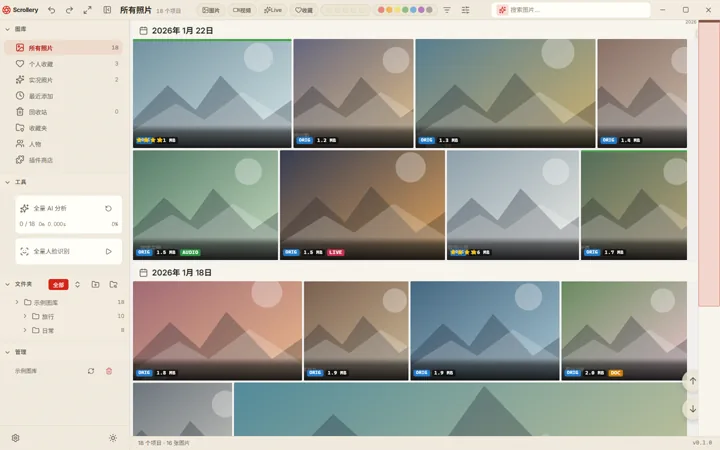Filter by 图片 (photos) pill
The height and width of the screenshot is (450, 720).
click(x=211, y=10)
